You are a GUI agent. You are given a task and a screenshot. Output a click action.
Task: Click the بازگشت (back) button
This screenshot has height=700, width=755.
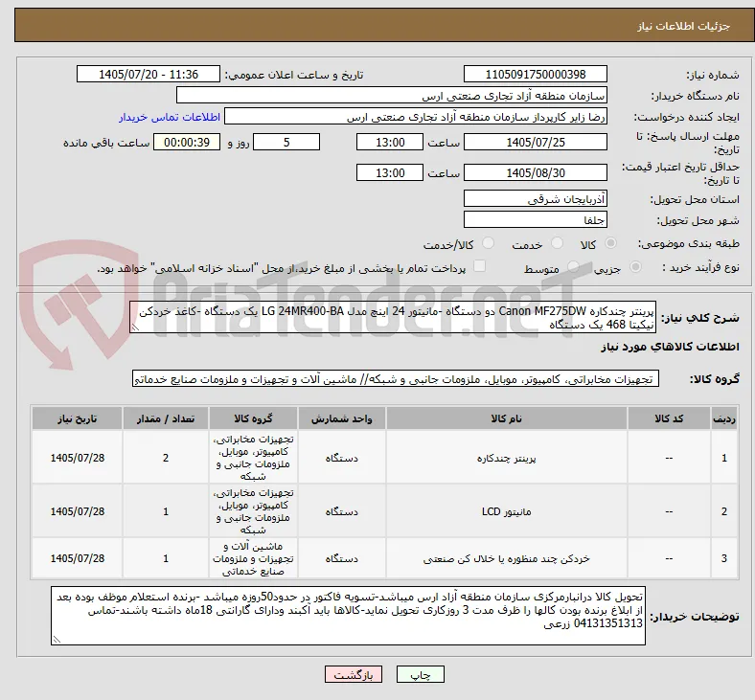354,674
